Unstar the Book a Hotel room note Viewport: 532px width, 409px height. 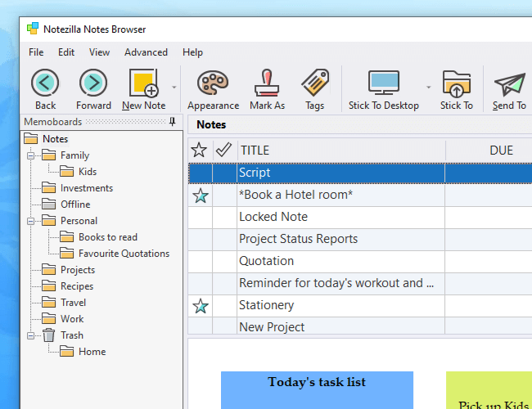tap(200, 196)
